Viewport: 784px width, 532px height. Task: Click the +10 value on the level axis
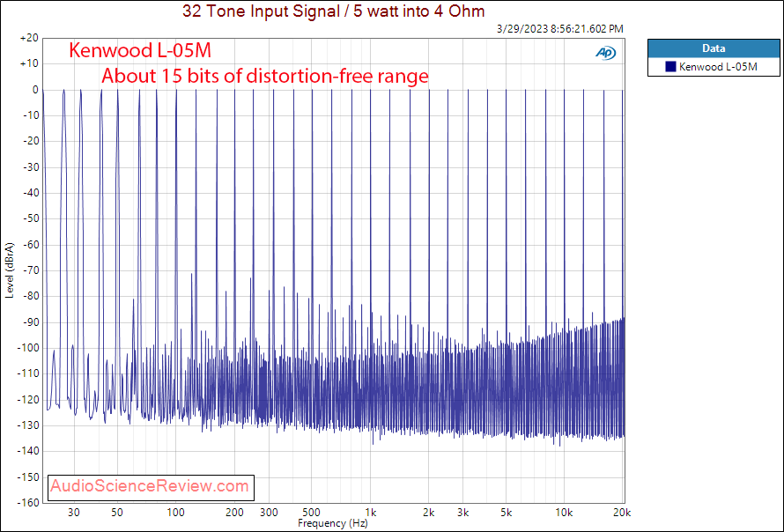point(29,64)
